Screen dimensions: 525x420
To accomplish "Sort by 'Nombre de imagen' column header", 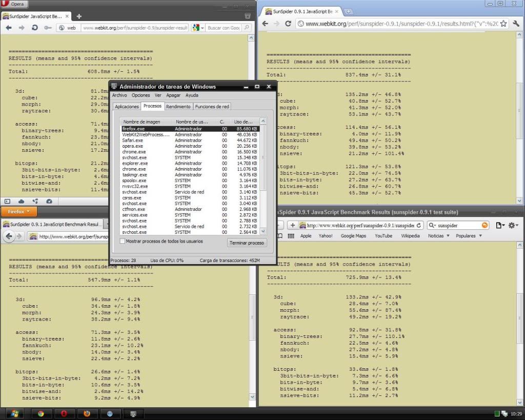I will (x=147, y=122).
